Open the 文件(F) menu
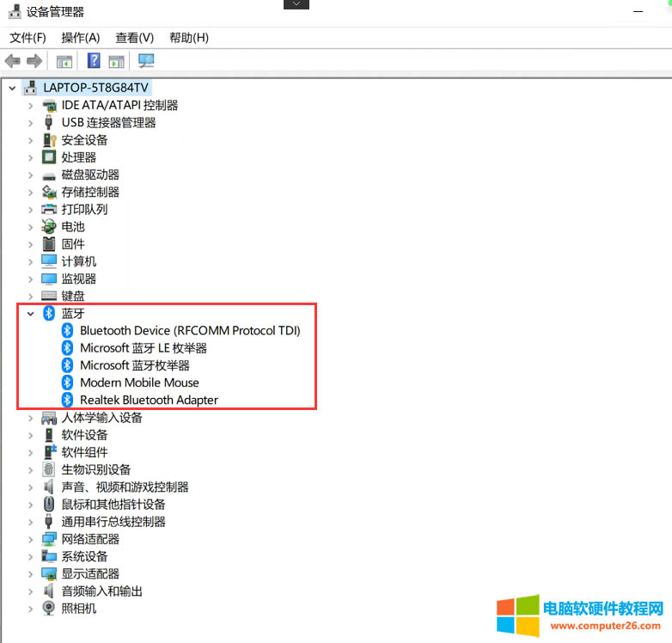 pyautogui.click(x=27, y=38)
